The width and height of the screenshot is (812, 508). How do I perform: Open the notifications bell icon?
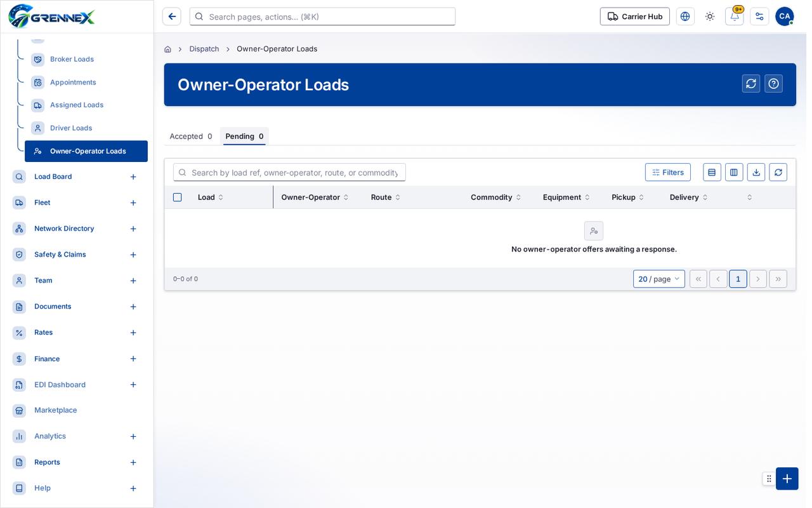734,17
